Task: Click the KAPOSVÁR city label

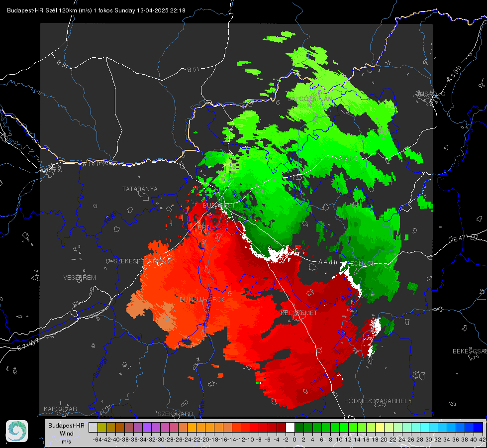Action: pos(60,409)
